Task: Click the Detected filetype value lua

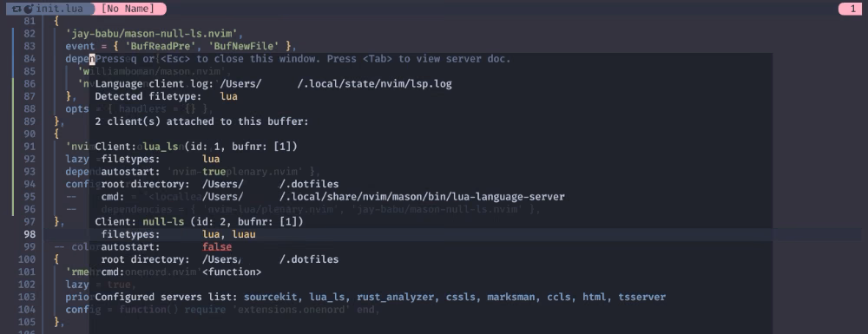Action: tap(228, 96)
